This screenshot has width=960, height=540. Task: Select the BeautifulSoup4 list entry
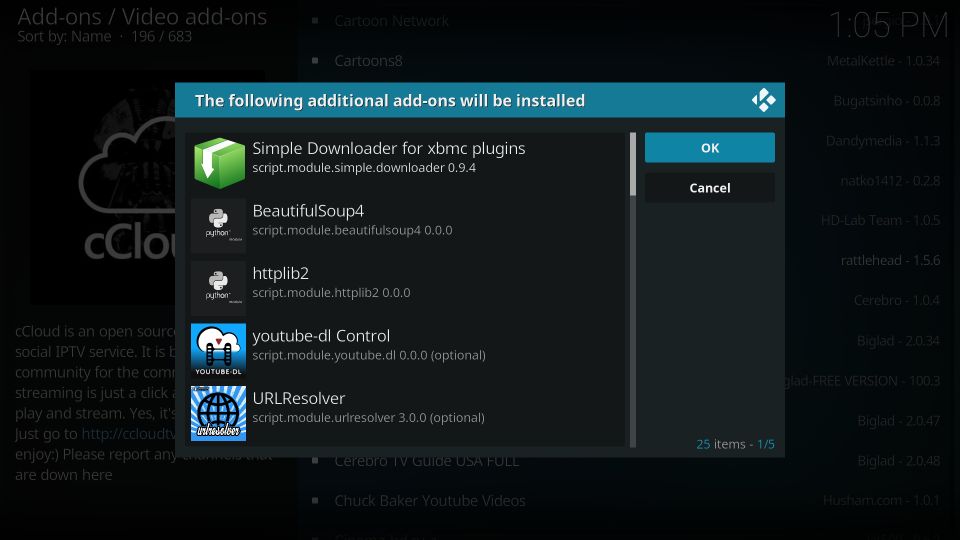pos(407,225)
